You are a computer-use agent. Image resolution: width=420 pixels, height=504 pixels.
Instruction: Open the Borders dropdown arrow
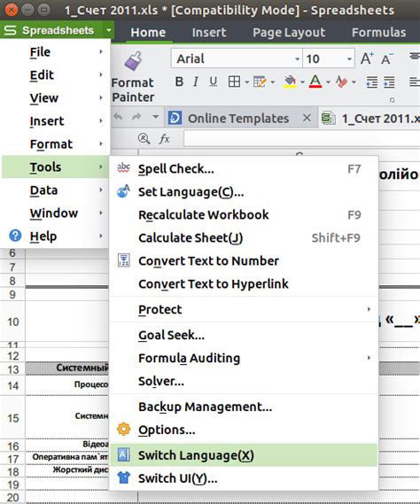[247, 82]
